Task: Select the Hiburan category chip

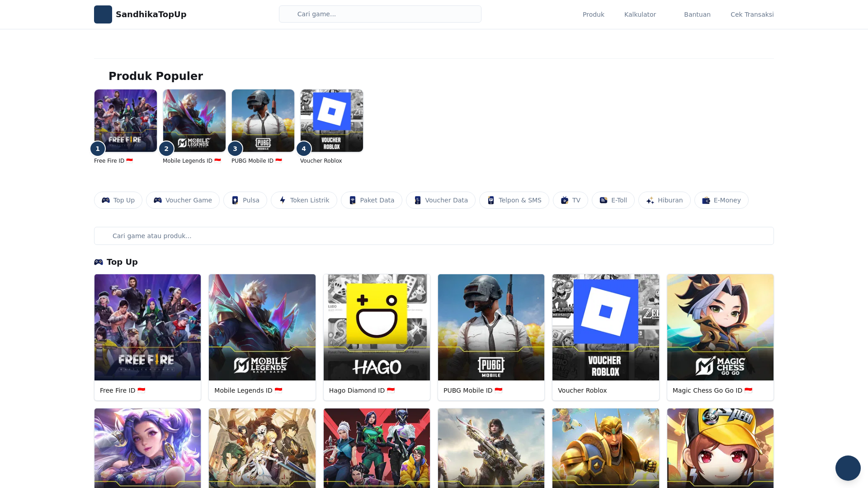Action: tap(665, 200)
